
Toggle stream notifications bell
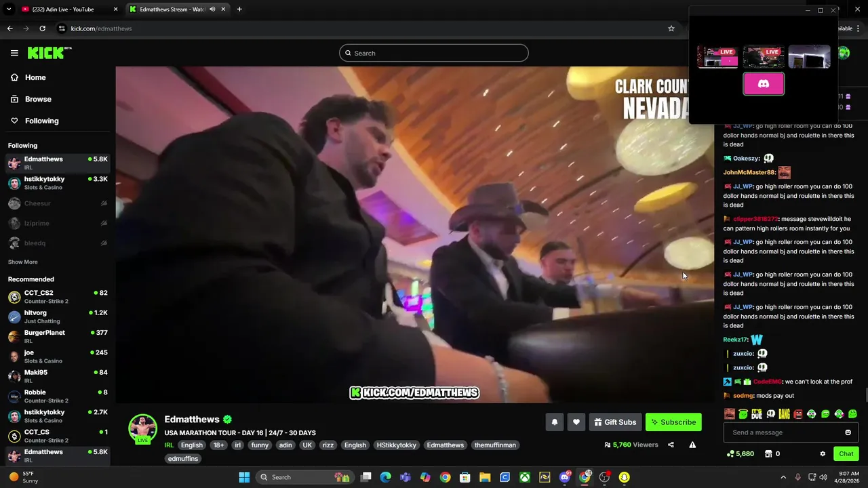click(554, 422)
